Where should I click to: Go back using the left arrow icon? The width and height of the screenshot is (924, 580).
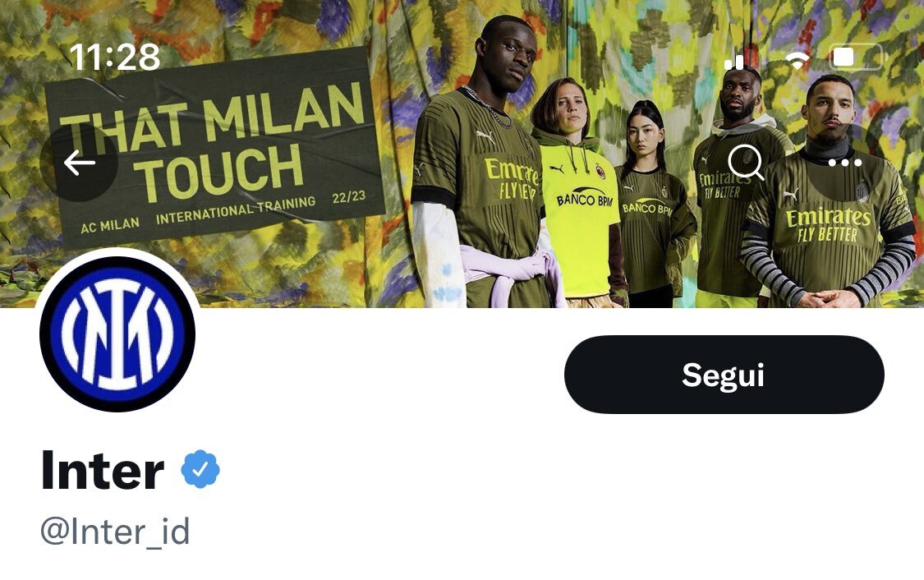click(79, 163)
